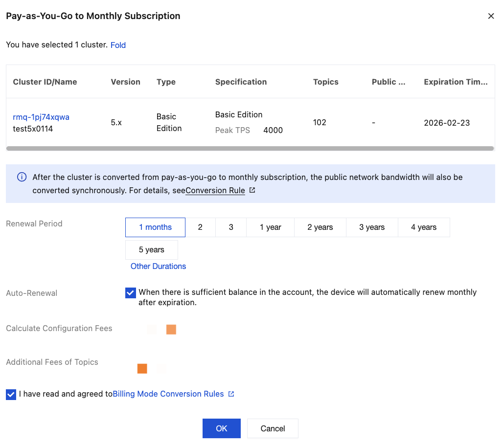Screen dimensions: 504x446
Task: Open cluster rmq-1pj74xqwa link
Action: (41, 117)
